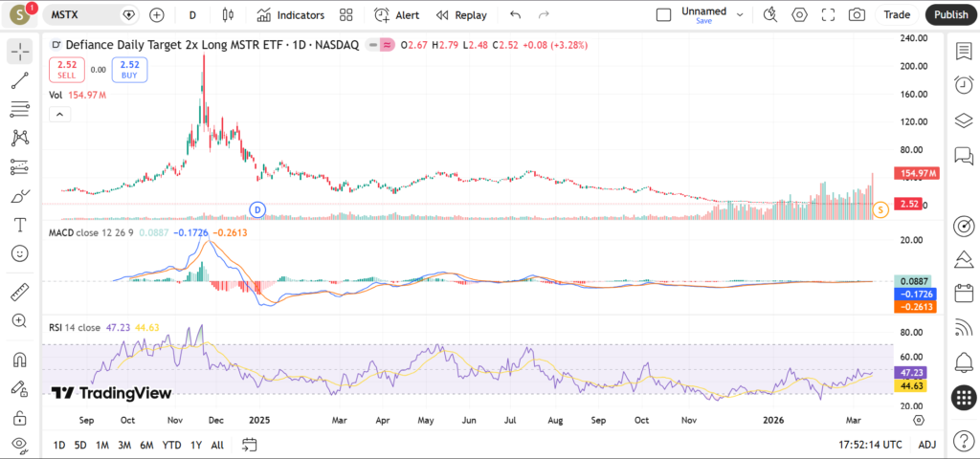Open the Fibonacci retracement tool
Viewport: 980px width, 459px height.
pos(19,109)
